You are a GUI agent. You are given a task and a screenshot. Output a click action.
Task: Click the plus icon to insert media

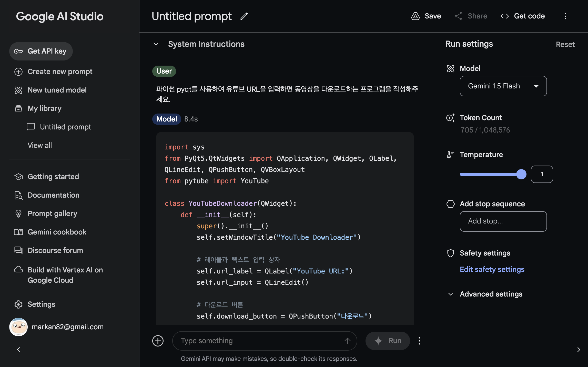158,341
